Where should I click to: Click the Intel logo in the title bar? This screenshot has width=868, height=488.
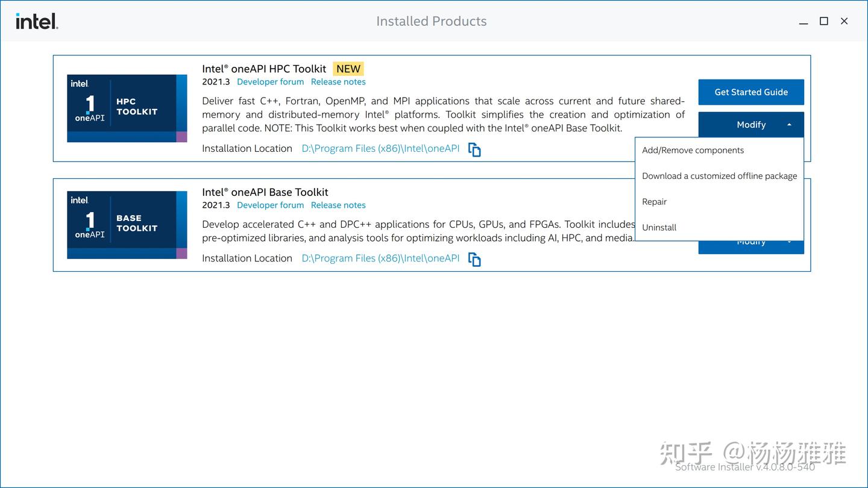click(36, 20)
